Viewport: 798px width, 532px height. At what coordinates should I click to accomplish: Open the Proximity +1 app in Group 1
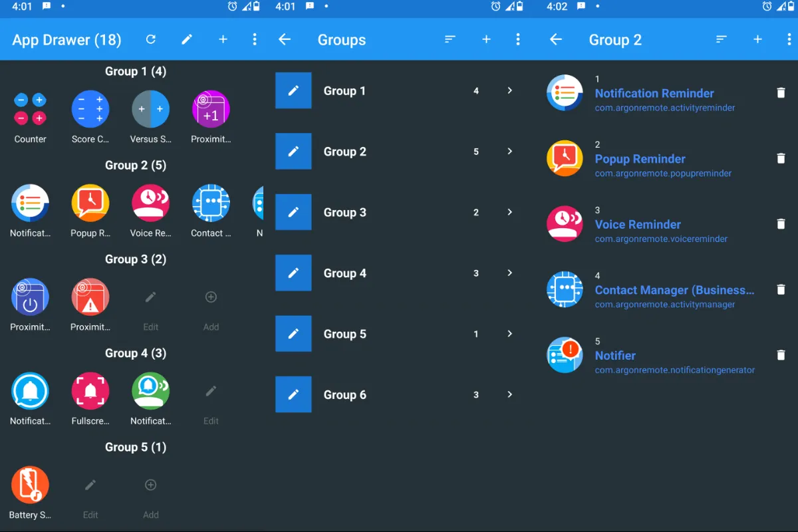pyautogui.click(x=211, y=110)
